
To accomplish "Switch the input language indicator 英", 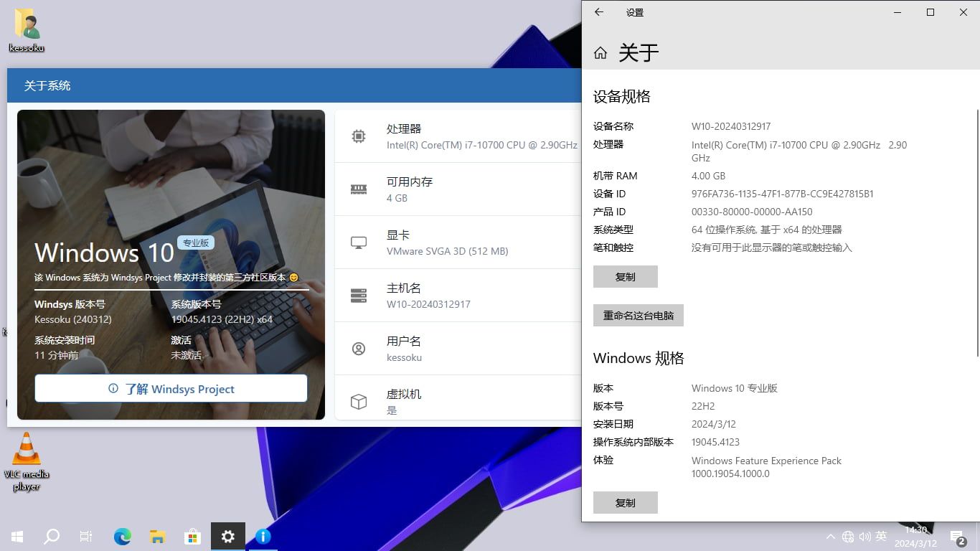I will [881, 536].
